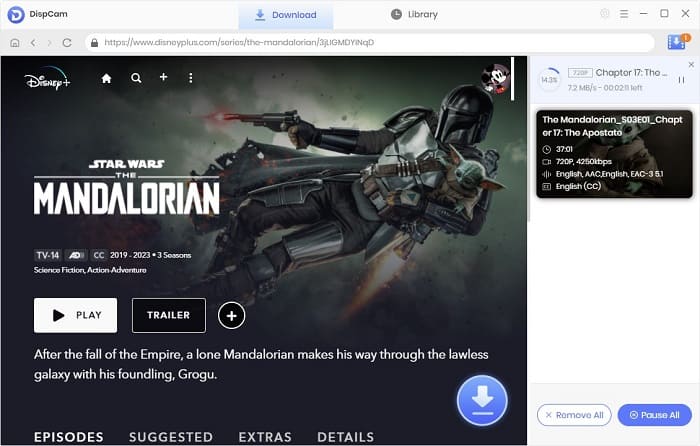Click the 7.2 MB/s download speed text

coord(582,88)
